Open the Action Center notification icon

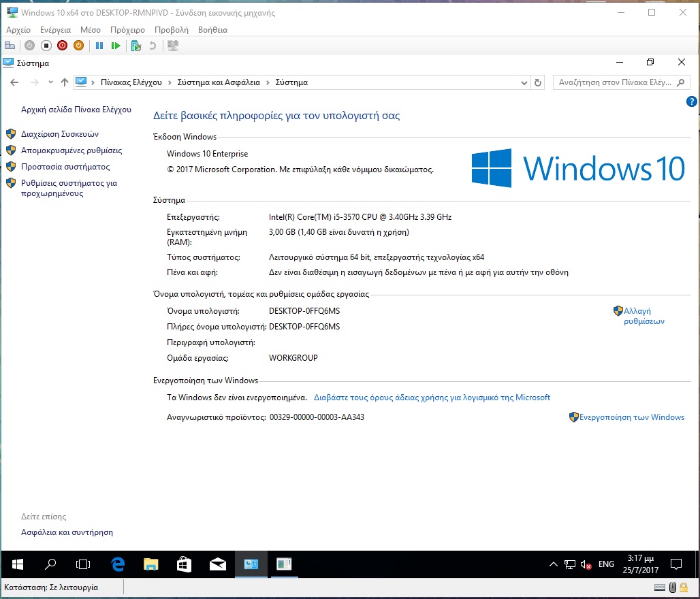click(676, 565)
